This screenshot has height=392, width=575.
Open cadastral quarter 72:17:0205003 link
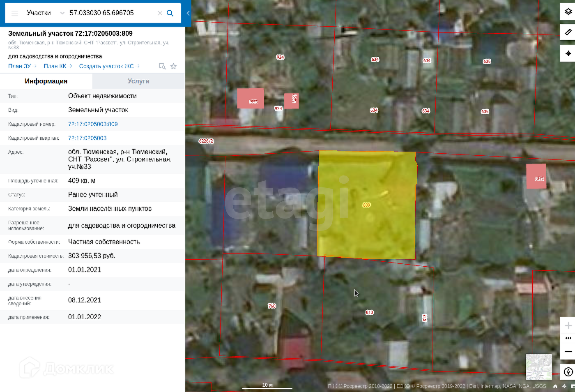pos(87,138)
